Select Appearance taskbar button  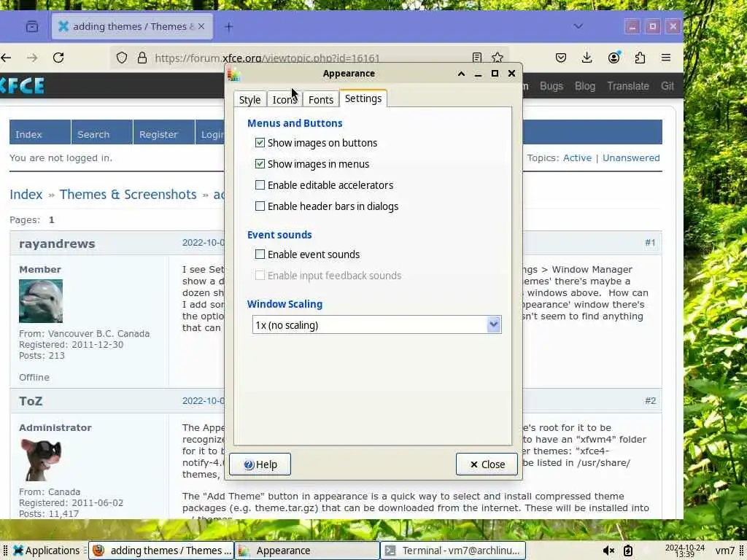pos(307,551)
